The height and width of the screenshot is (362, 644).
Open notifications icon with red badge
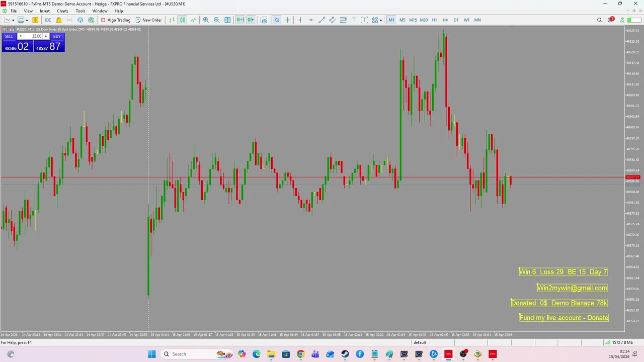pyautogui.click(x=611, y=20)
